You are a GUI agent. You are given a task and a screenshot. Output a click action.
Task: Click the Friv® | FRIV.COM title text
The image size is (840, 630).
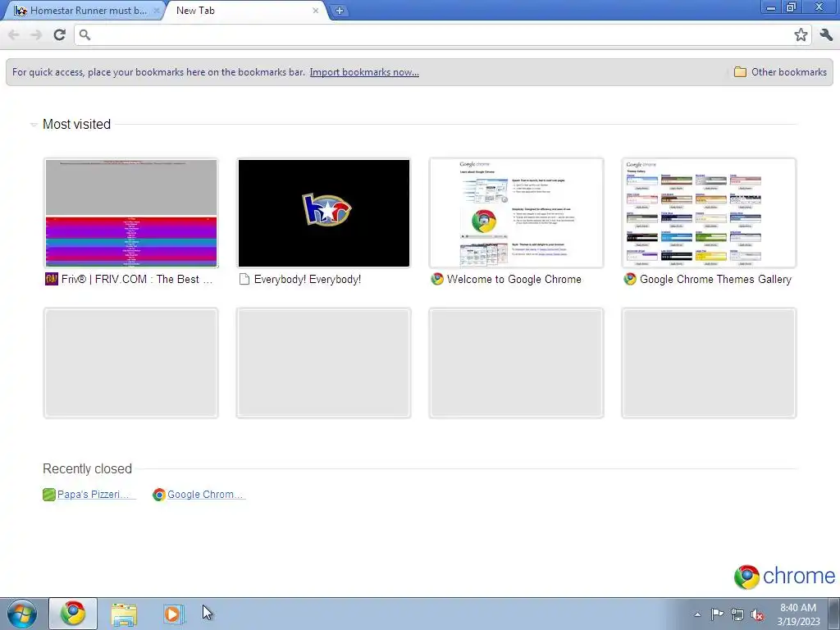(x=137, y=279)
